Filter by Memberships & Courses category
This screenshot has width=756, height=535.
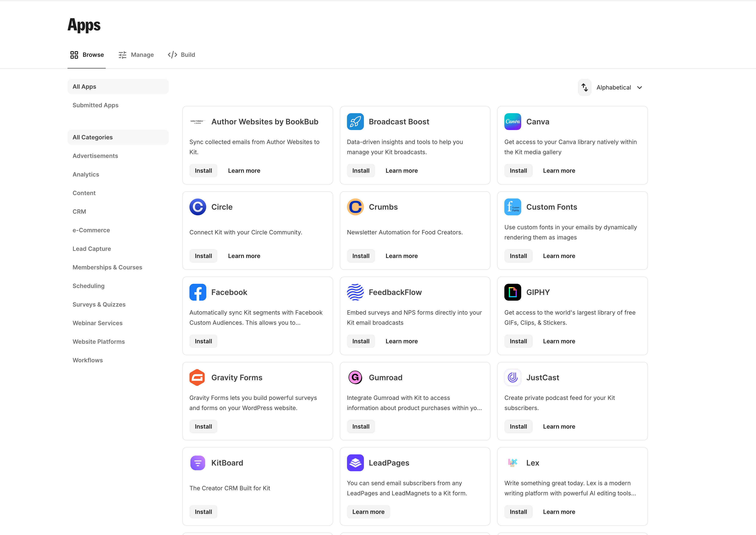pos(118,267)
